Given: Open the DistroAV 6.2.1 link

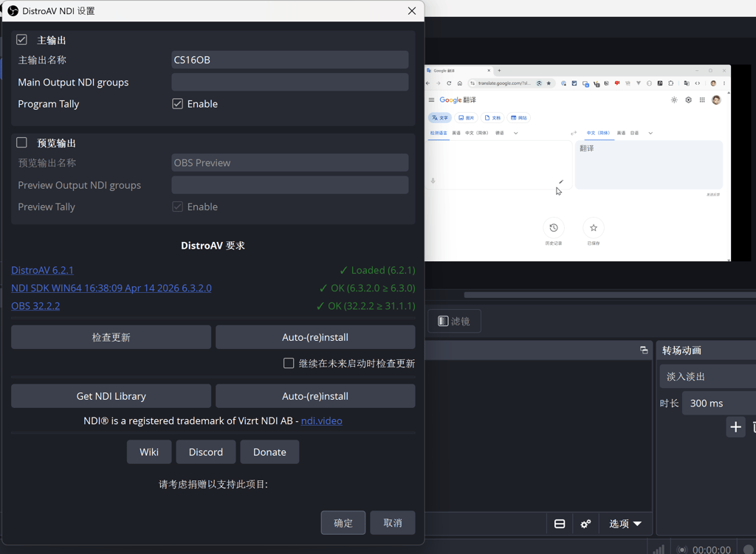Looking at the screenshot, I should pyautogui.click(x=42, y=270).
